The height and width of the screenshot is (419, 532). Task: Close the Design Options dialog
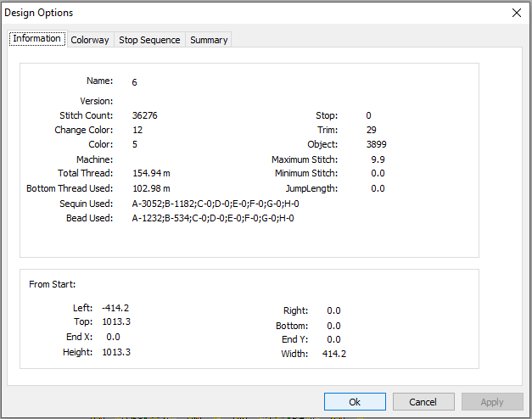(x=517, y=13)
